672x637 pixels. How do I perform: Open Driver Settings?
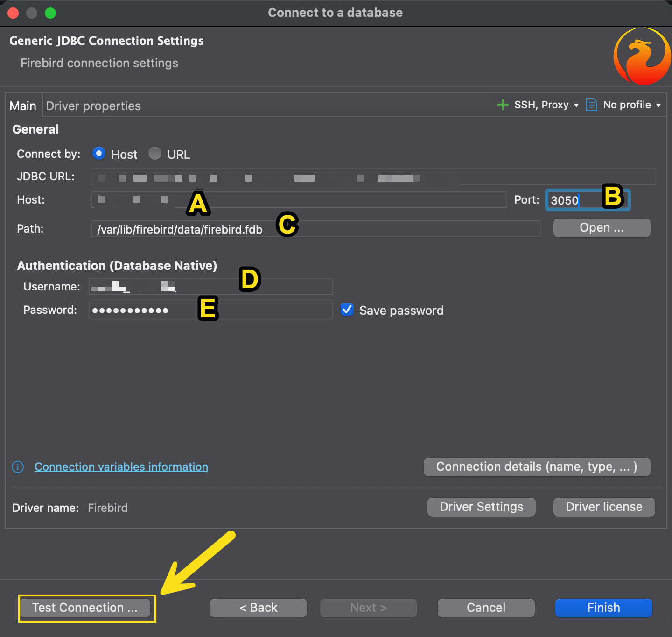pos(481,507)
